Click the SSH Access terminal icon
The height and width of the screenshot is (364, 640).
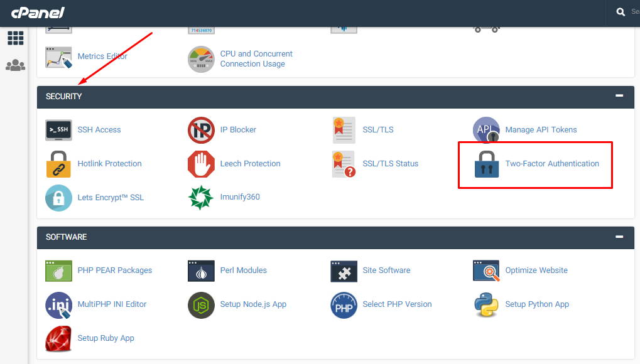click(59, 130)
